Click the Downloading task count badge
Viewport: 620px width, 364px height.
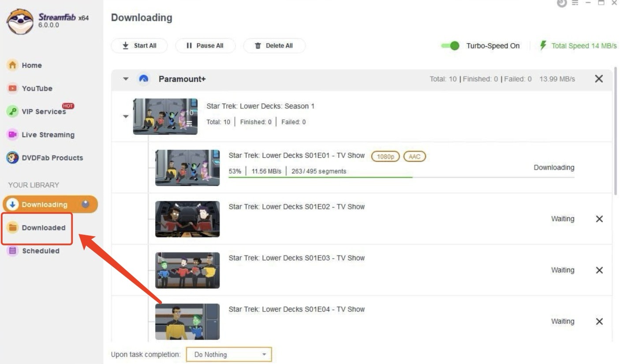[x=86, y=204]
